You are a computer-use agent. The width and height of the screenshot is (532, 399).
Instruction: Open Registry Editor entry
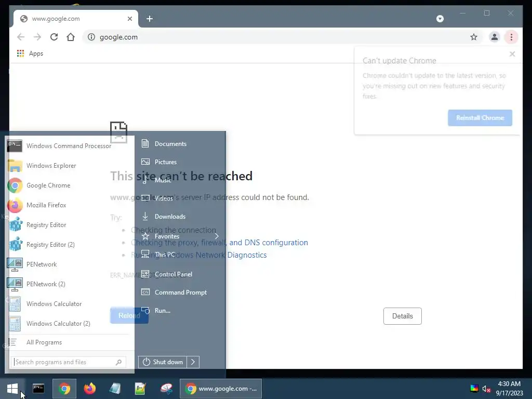[x=70, y=224]
